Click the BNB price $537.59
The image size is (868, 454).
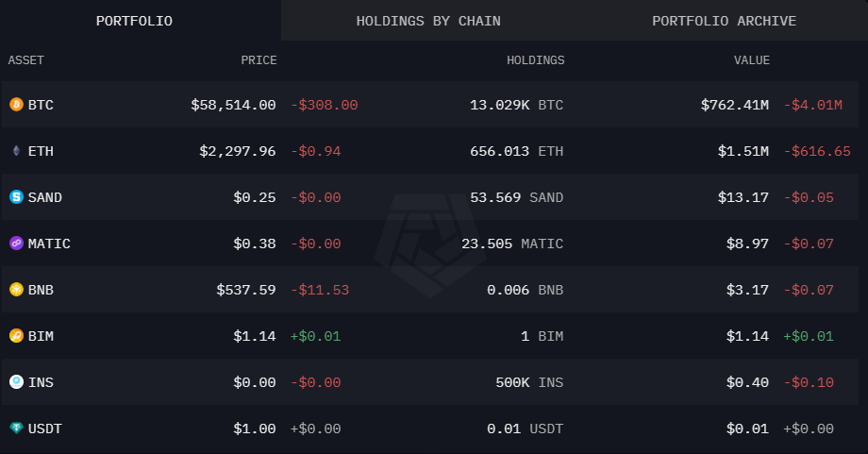[245, 290]
